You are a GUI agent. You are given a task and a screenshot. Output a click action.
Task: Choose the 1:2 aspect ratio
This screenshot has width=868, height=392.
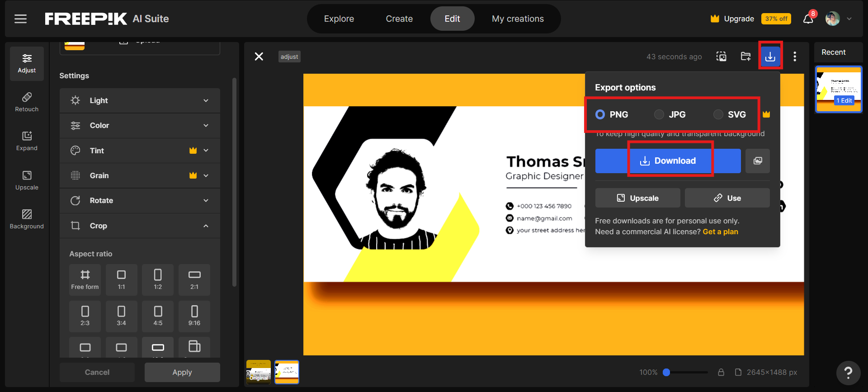click(x=158, y=280)
